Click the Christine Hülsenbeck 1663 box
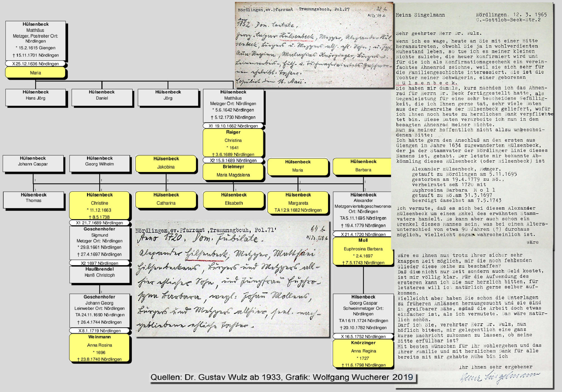This screenshot has width=562, height=392. click(x=99, y=205)
